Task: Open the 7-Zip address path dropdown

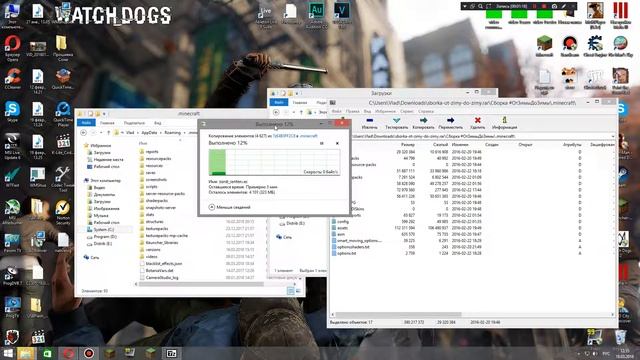Action: [x=613, y=136]
